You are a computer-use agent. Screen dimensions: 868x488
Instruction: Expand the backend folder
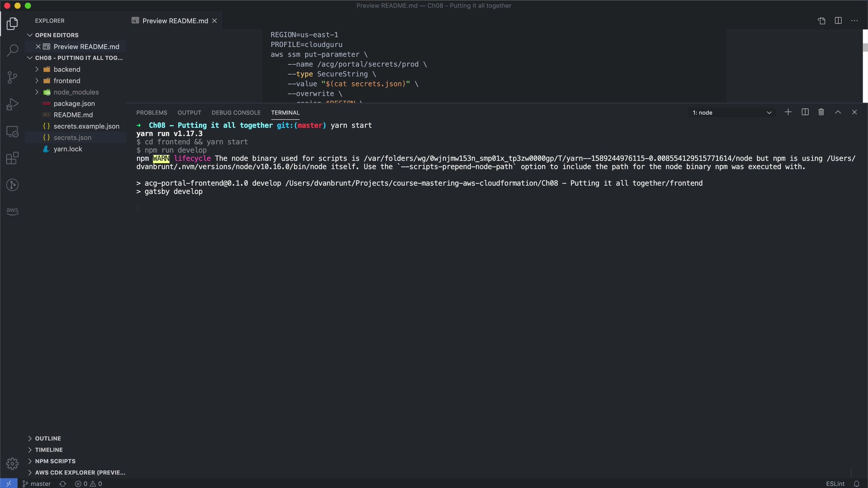tap(67, 70)
